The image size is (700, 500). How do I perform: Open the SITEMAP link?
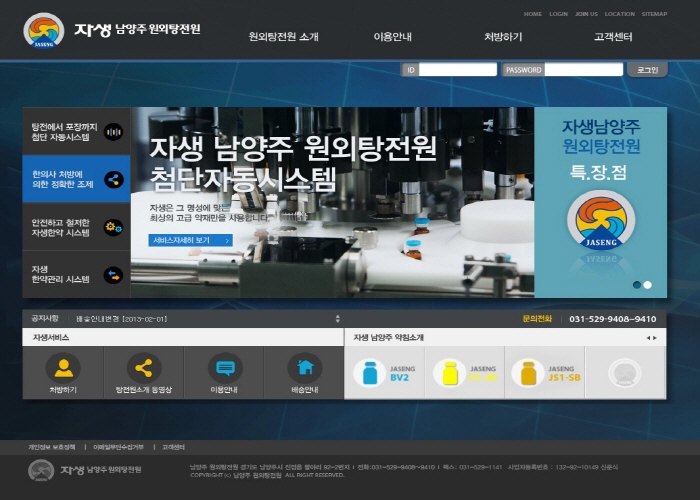pyautogui.click(x=654, y=14)
